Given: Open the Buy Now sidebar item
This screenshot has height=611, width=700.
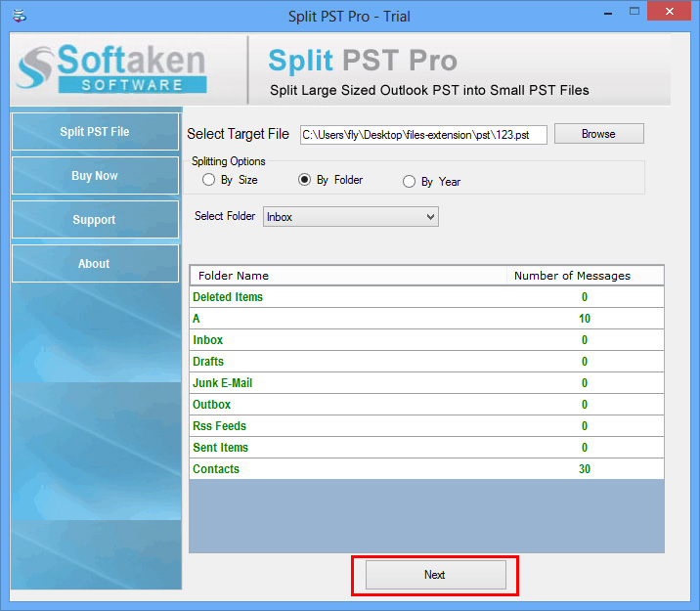Looking at the screenshot, I should (x=95, y=175).
